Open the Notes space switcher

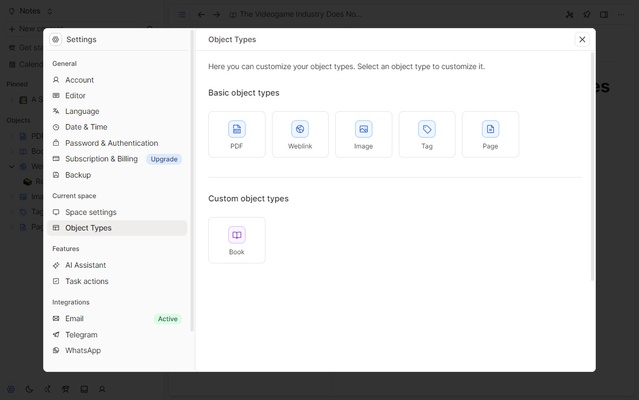click(30, 11)
